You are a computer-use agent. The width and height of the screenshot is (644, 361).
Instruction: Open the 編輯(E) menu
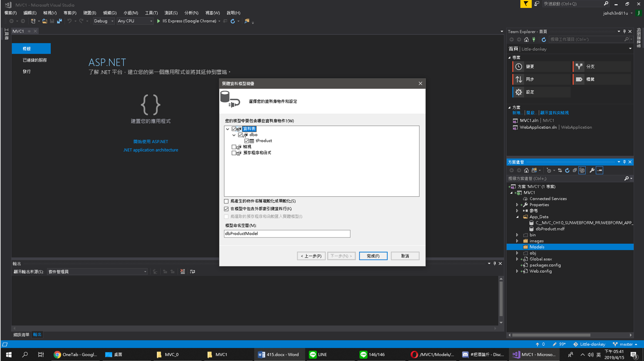pos(30,13)
